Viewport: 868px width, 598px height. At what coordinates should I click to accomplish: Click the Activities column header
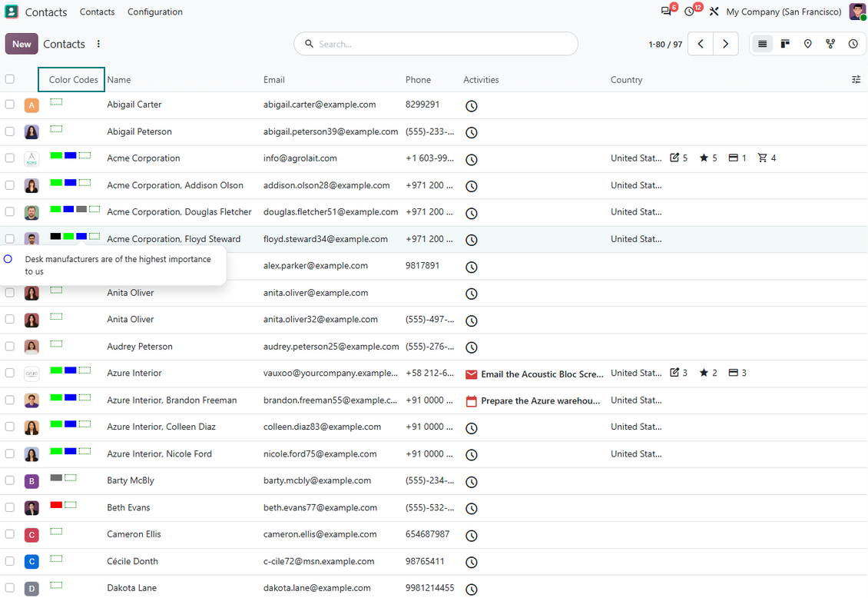pos(481,80)
